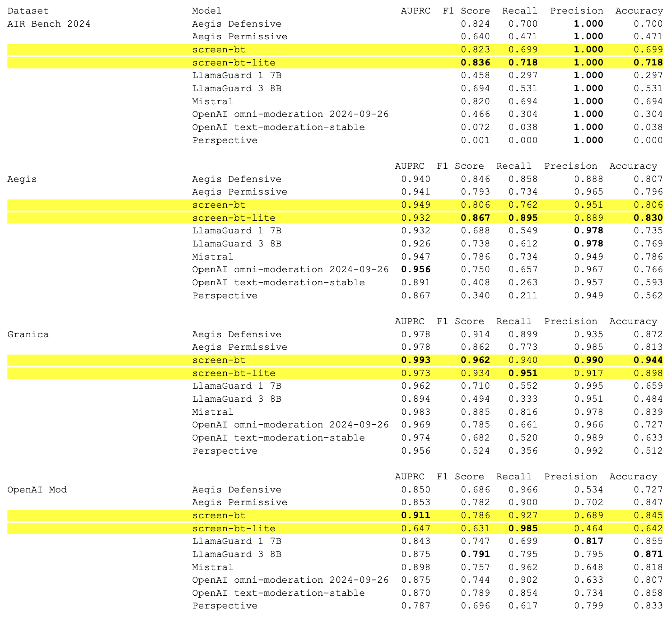672x622 pixels.
Task: Click bold accuracy 0.871 for LlamaGuard 3 8B
Action: [x=648, y=554]
